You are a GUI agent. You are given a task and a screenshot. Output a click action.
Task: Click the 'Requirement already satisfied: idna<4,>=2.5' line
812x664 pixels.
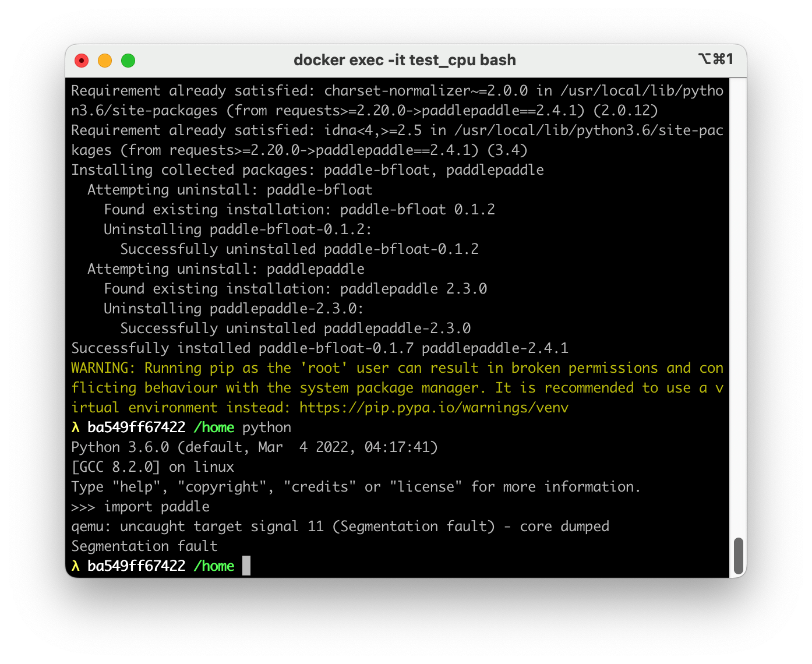click(x=397, y=140)
